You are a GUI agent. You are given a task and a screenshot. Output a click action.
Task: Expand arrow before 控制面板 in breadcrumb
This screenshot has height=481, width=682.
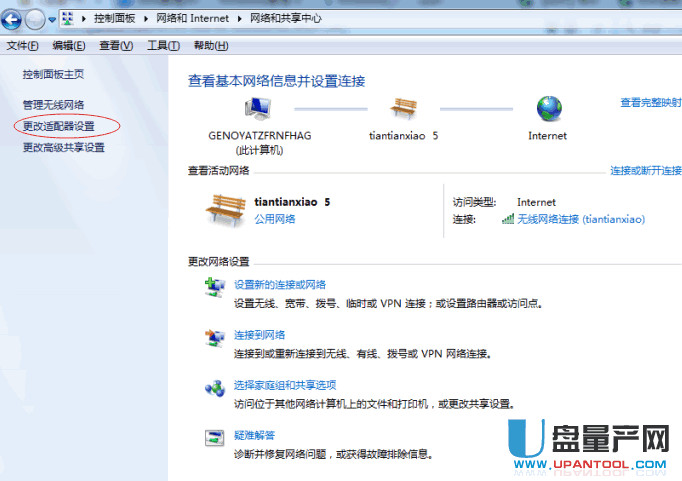point(84,19)
